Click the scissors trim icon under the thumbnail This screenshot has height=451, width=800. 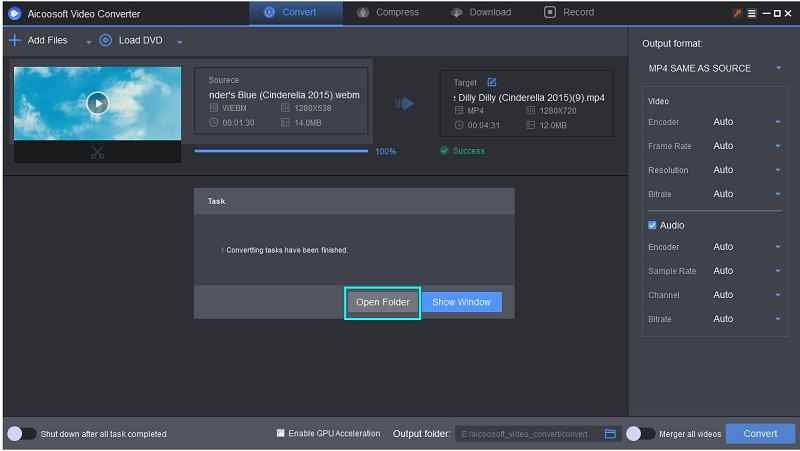click(97, 153)
